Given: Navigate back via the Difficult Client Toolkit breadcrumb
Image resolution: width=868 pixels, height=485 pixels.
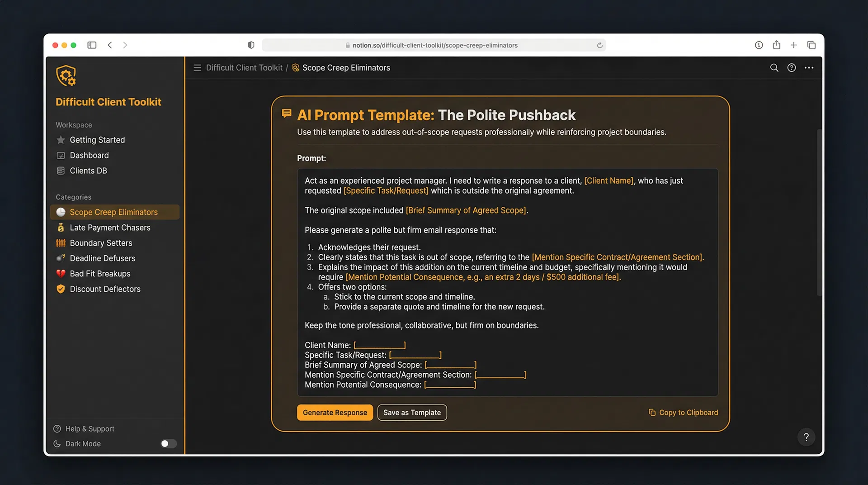Looking at the screenshot, I should (244, 67).
